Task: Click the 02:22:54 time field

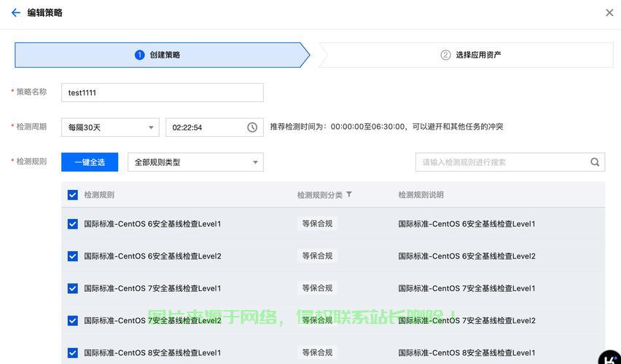Action: click(214, 127)
